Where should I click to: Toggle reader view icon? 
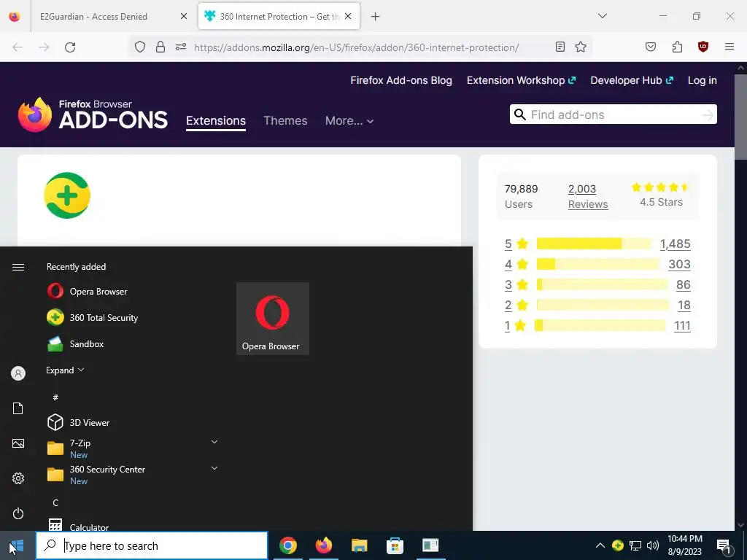pyautogui.click(x=560, y=47)
